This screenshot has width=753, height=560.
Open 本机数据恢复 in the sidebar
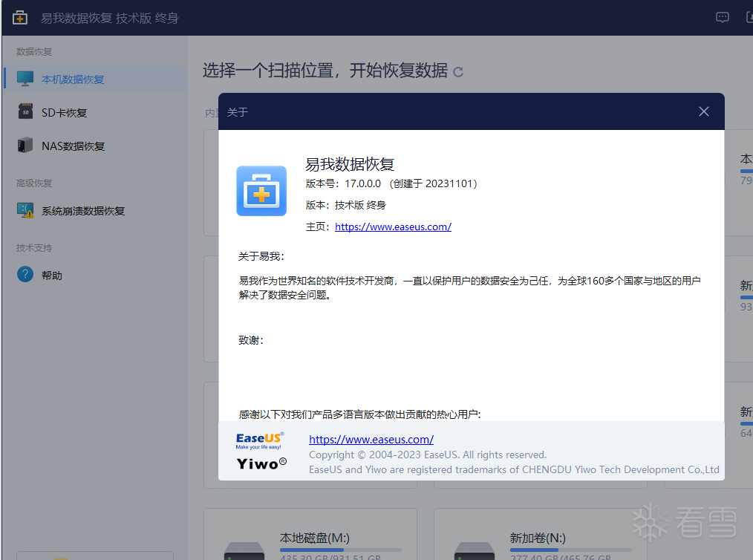pyautogui.click(x=95, y=79)
